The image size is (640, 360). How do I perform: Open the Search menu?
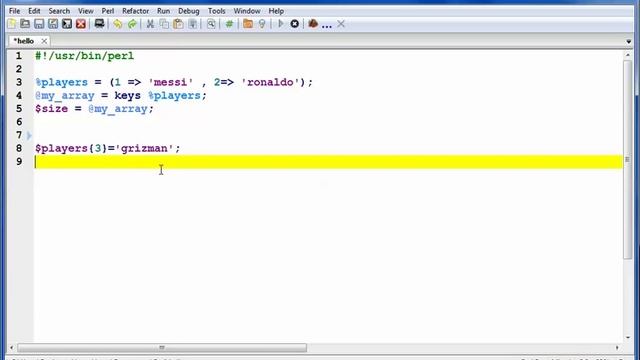coord(59,11)
